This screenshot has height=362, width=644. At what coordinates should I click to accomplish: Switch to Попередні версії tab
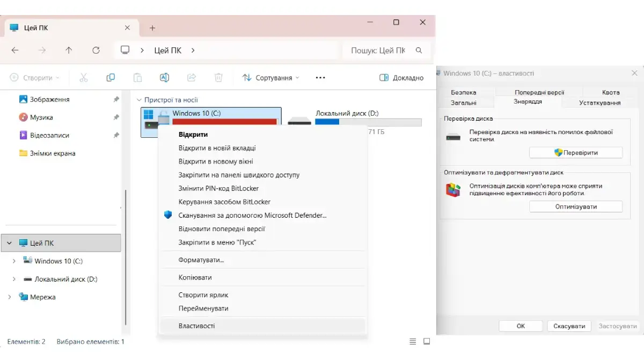[x=539, y=92]
